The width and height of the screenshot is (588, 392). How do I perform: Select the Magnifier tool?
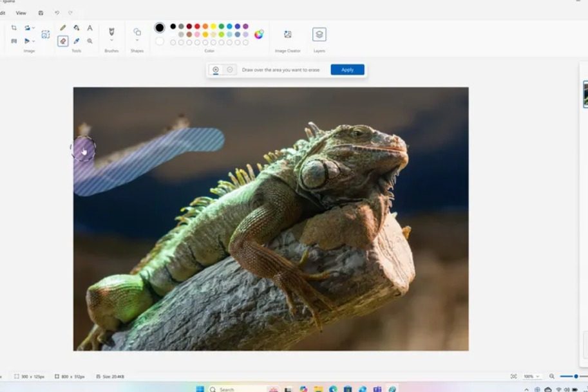pos(90,41)
